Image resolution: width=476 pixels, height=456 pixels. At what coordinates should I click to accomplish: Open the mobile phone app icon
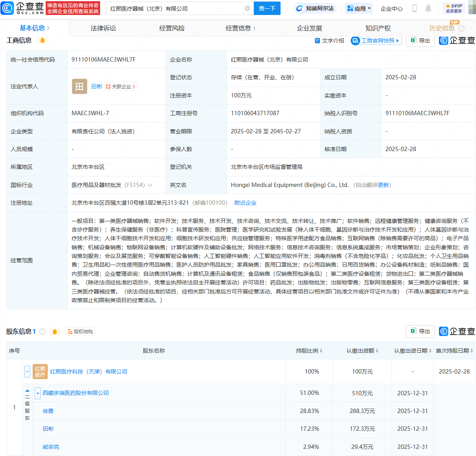tap(415, 8)
